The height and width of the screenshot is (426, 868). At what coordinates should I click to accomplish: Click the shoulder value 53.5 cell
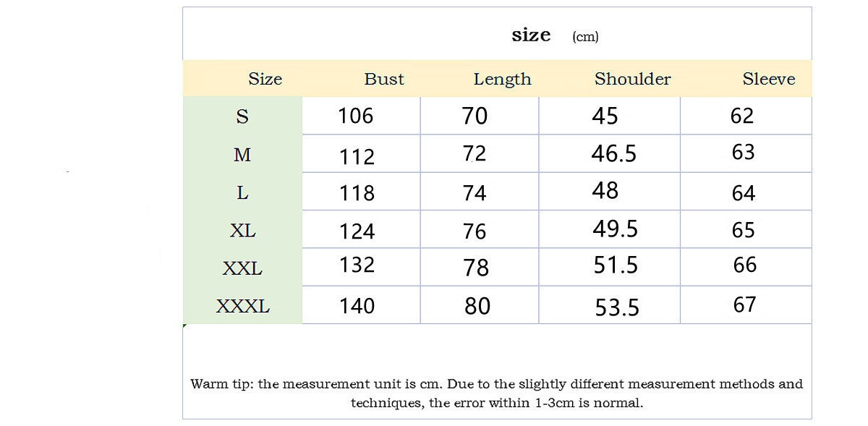pyautogui.click(x=617, y=307)
